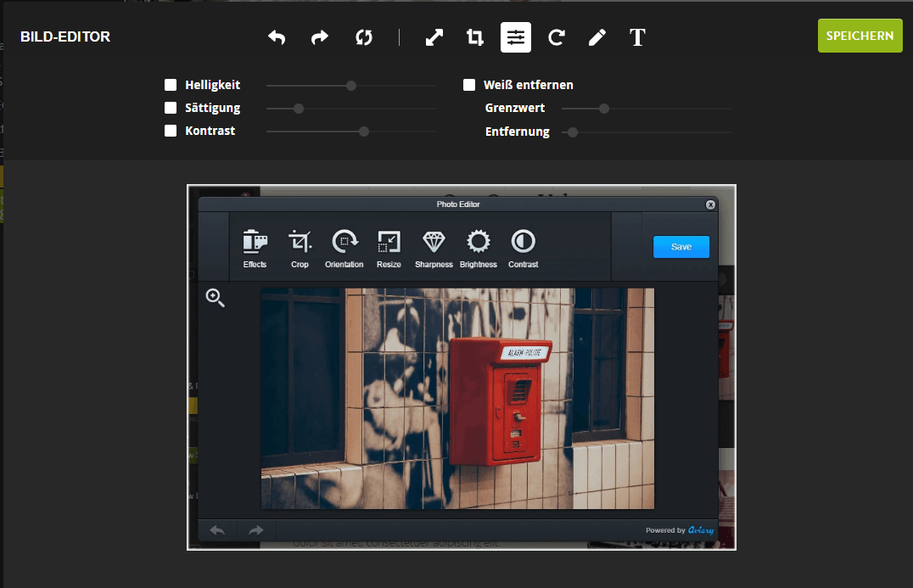The height and width of the screenshot is (588, 913).
Task: Open Sharpness in the Photo Editor
Action: (x=434, y=249)
